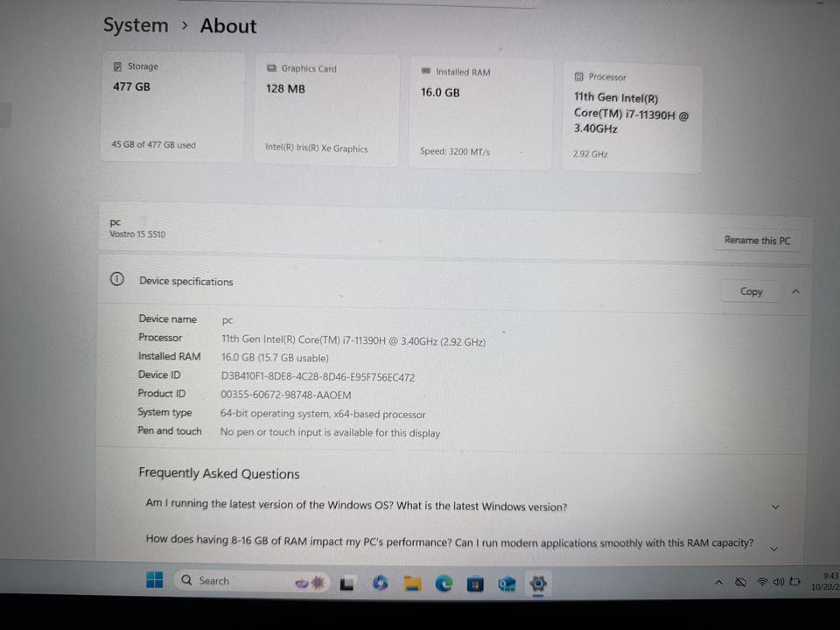This screenshot has height=630, width=840.
Task: Click the Processor chip icon
Action: (578, 77)
